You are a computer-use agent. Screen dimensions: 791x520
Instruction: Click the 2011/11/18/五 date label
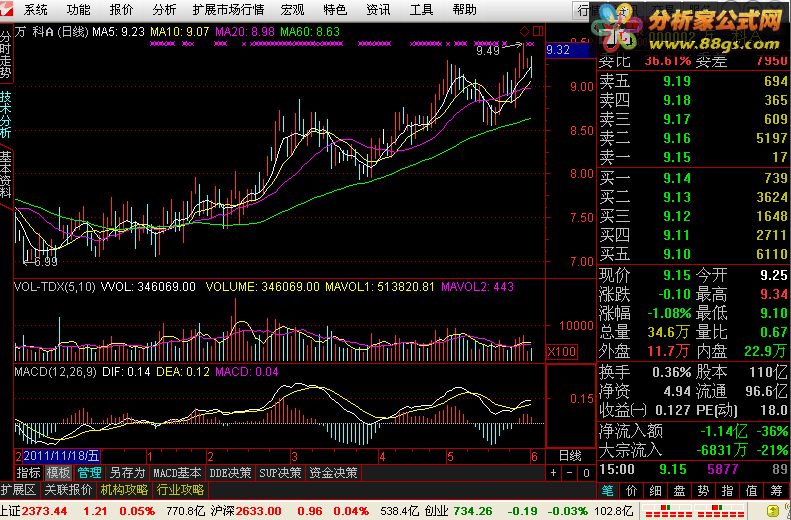click(x=61, y=456)
